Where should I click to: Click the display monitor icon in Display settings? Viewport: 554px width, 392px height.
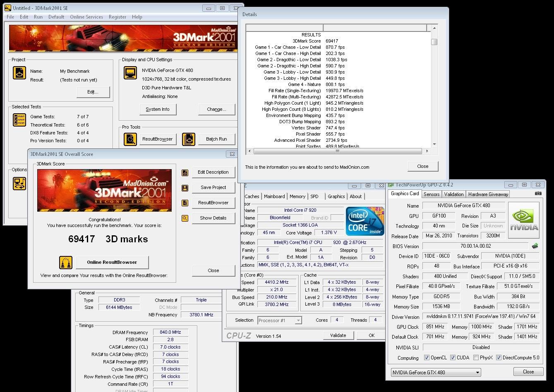coord(130,72)
